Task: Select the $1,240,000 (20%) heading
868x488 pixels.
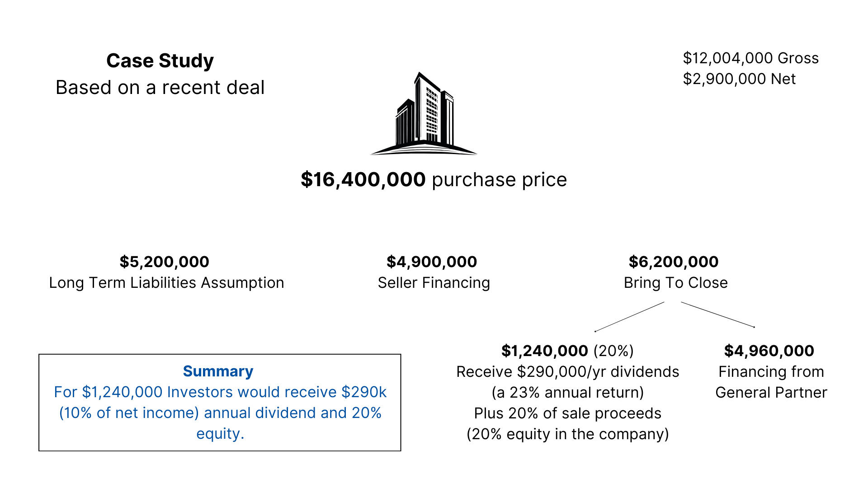Action: [x=567, y=351]
